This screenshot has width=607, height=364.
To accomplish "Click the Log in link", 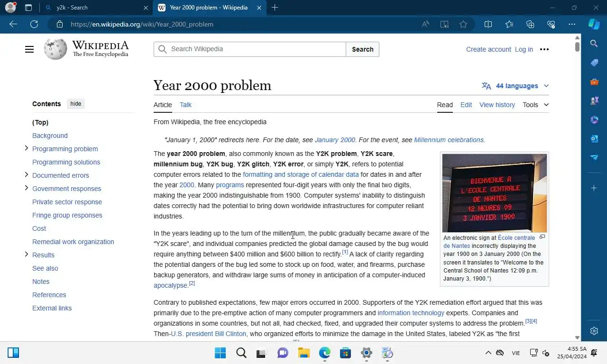I will (524, 49).
